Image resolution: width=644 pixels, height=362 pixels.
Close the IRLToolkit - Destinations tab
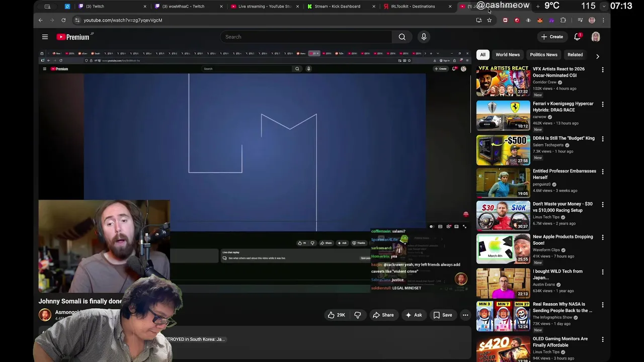pyautogui.click(x=450, y=7)
